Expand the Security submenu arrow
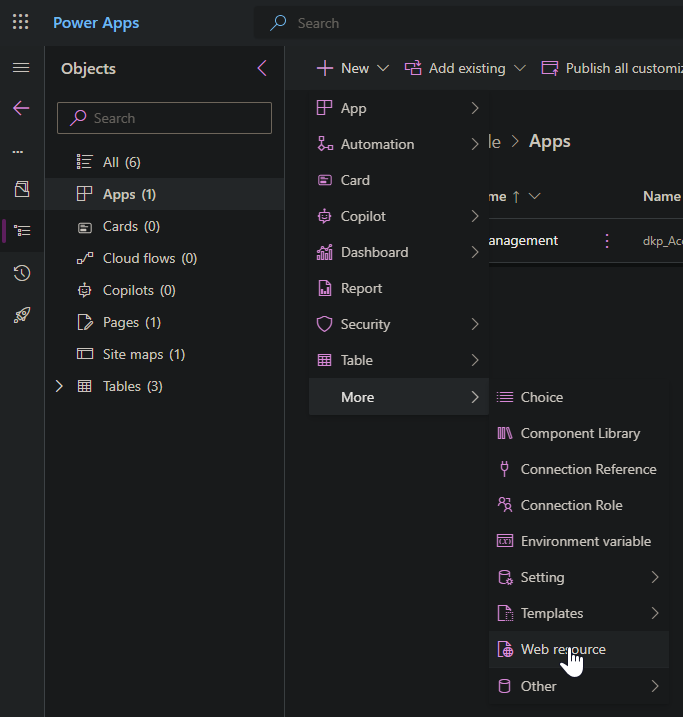Screen dimensions: 683x717 (x=475, y=324)
